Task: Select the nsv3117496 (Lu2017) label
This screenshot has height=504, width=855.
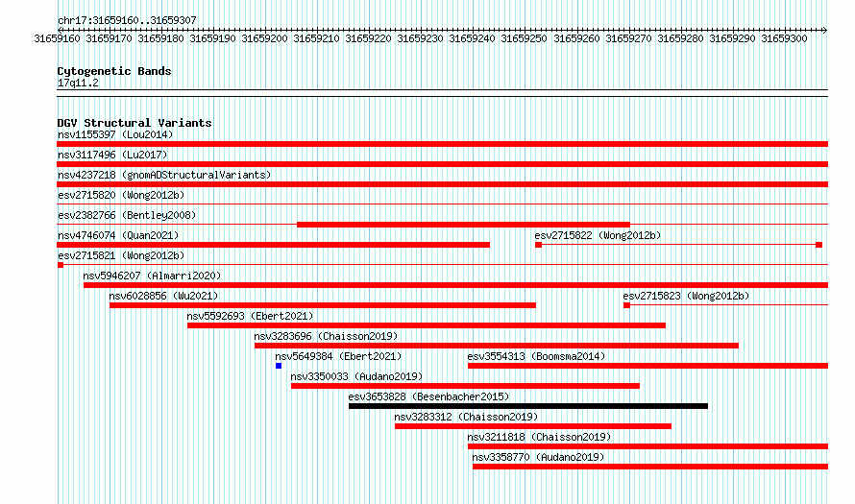Action: [112, 155]
